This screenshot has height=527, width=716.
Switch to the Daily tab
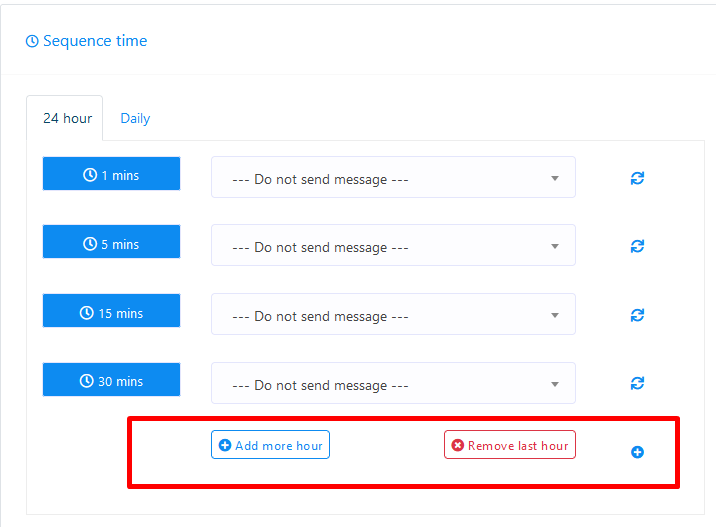(135, 118)
